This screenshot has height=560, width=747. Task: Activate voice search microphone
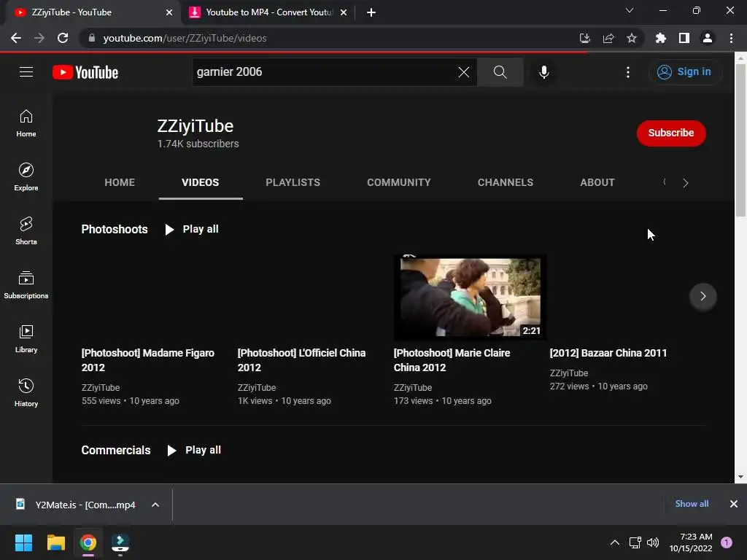pyautogui.click(x=543, y=72)
